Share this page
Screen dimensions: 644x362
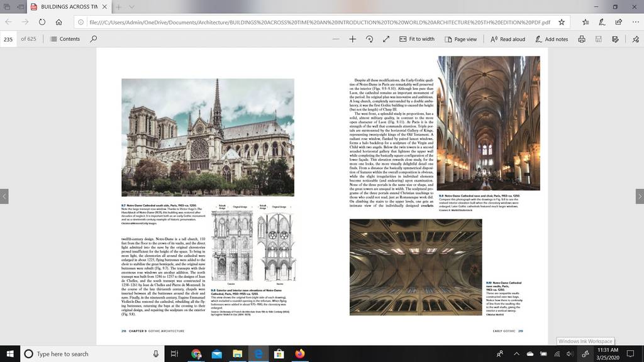pos(619,22)
